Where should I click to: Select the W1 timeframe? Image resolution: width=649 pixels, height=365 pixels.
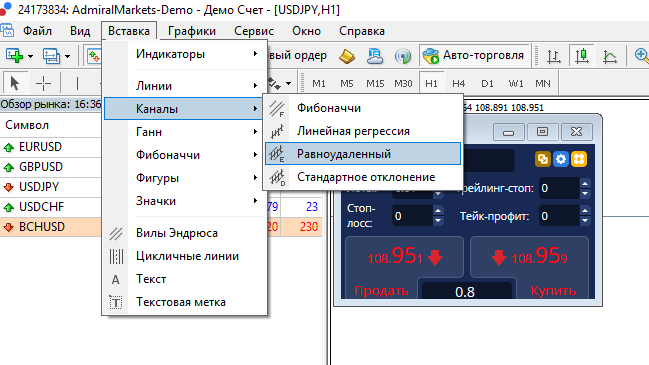516,84
